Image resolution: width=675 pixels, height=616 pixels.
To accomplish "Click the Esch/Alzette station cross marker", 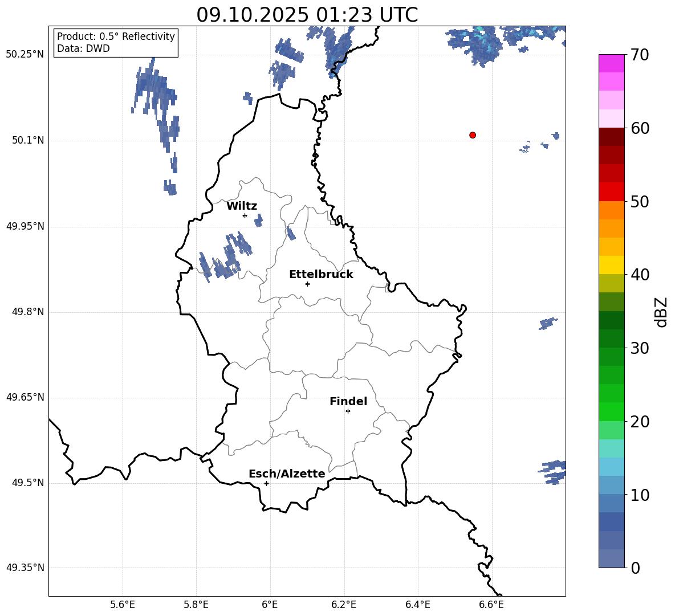I will (x=266, y=483).
